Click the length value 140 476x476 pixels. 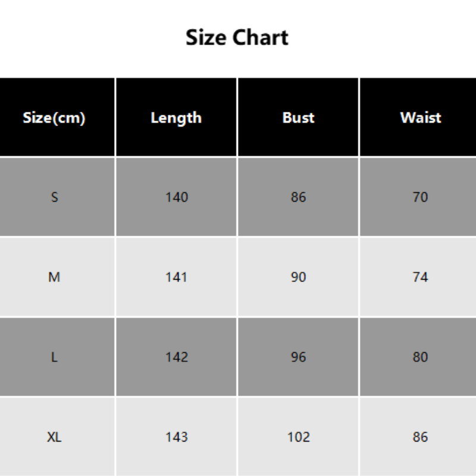coord(176,197)
